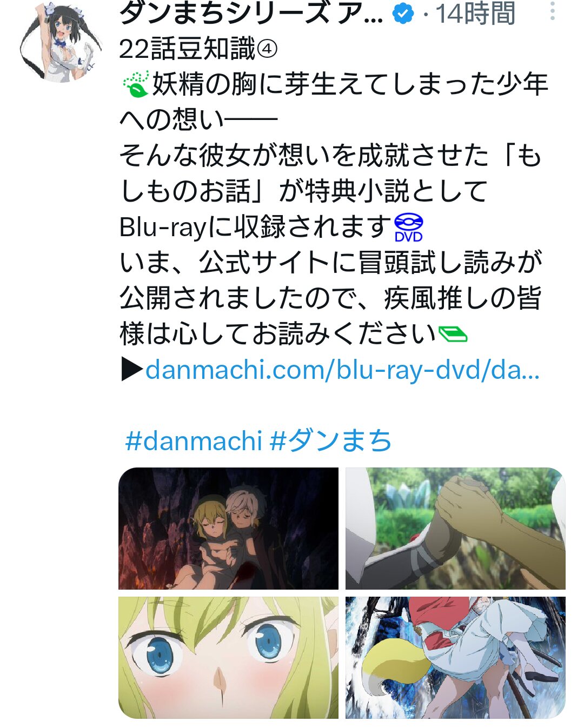The width and height of the screenshot is (584, 728).
Task: Click the blue DVD disc emoji
Action: point(409,228)
